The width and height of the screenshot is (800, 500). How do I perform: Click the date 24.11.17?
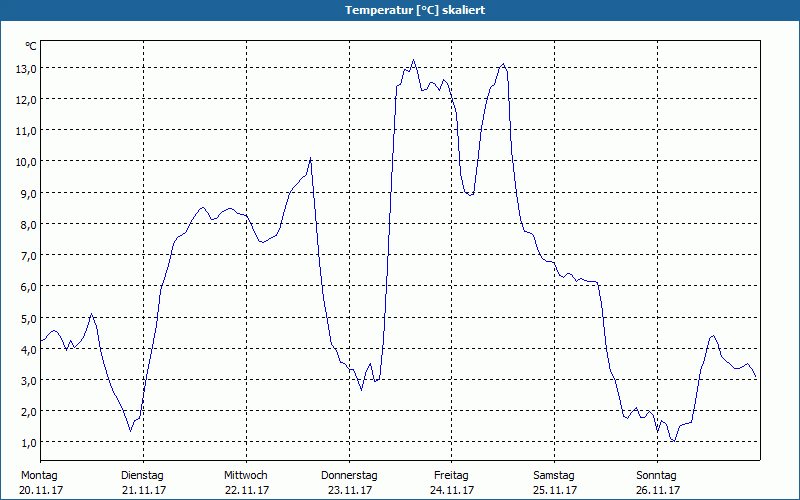tap(452, 490)
